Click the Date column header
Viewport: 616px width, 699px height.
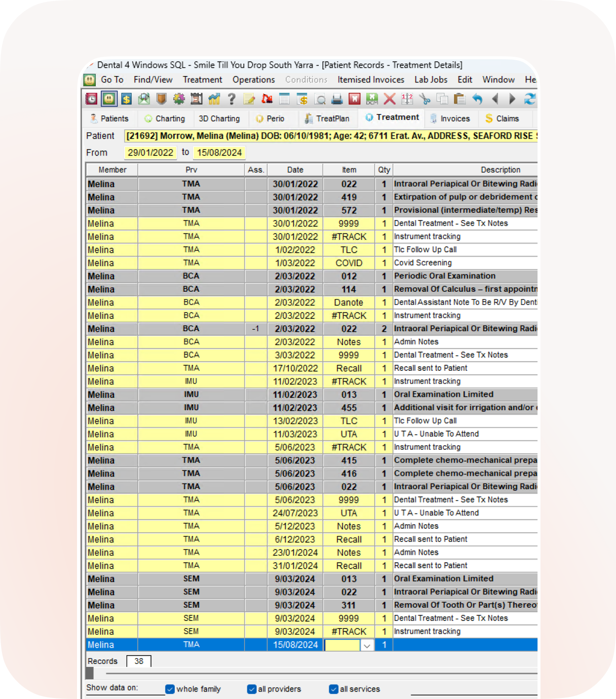(295, 170)
